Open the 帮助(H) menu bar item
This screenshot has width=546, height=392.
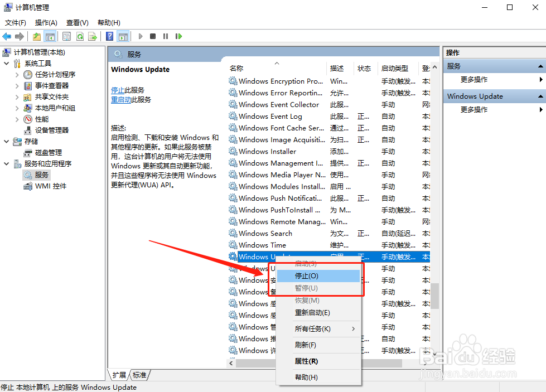[x=109, y=23]
